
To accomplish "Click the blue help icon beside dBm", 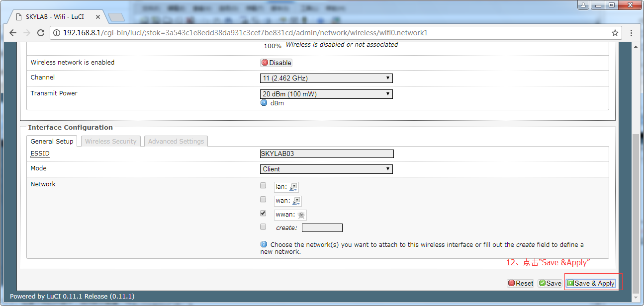I will coord(264,103).
